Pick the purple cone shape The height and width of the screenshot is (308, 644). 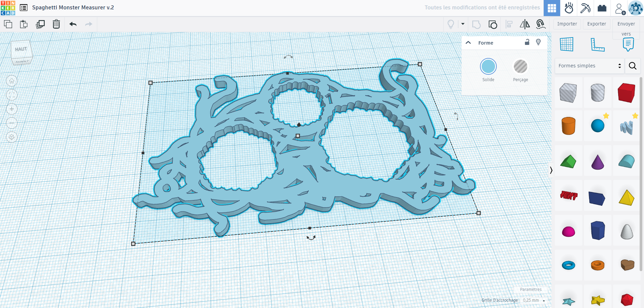(597, 162)
